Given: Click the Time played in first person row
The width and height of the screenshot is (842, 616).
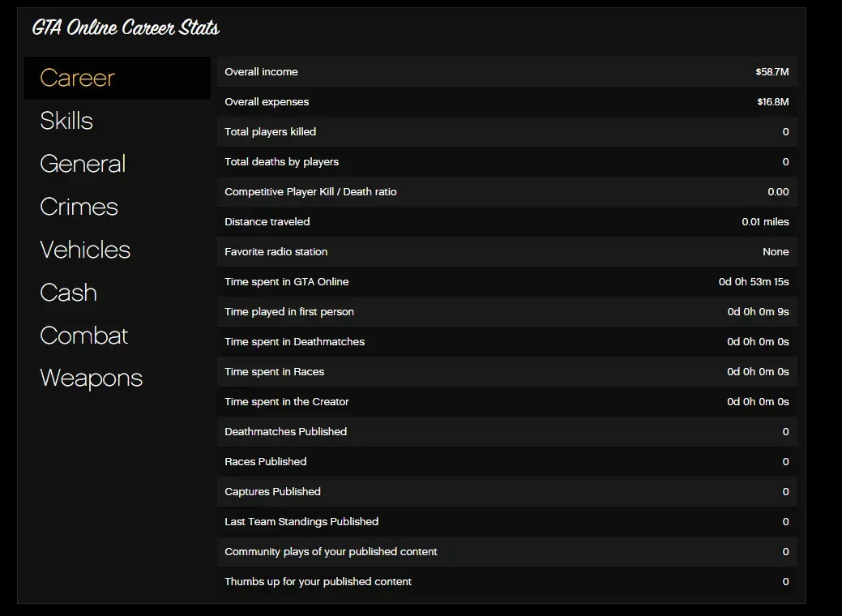Looking at the screenshot, I should [x=506, y=312].
